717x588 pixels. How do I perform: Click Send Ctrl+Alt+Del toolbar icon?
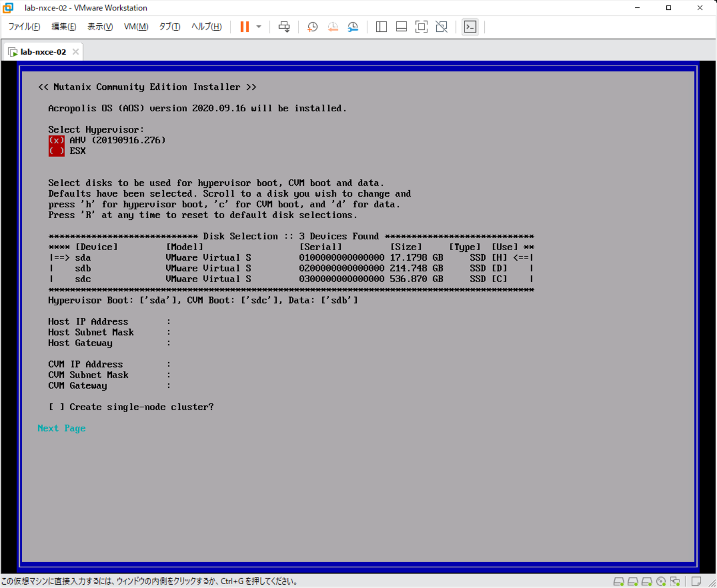pos(284,26)
